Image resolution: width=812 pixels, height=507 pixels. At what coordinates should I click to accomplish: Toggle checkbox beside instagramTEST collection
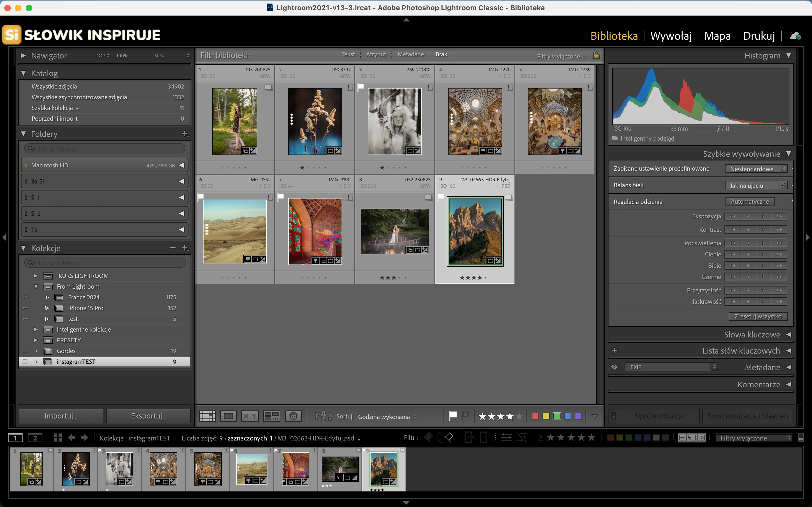point(25,362)
